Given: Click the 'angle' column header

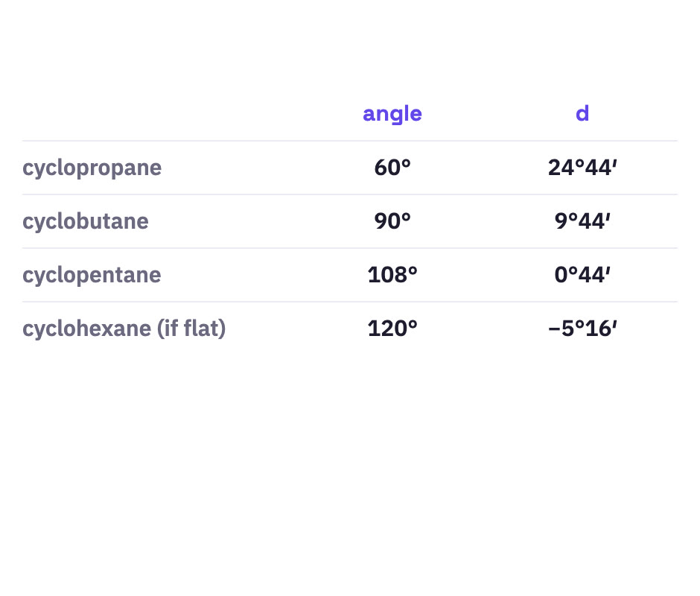Looking at the screenshot, I should (392, 115).
